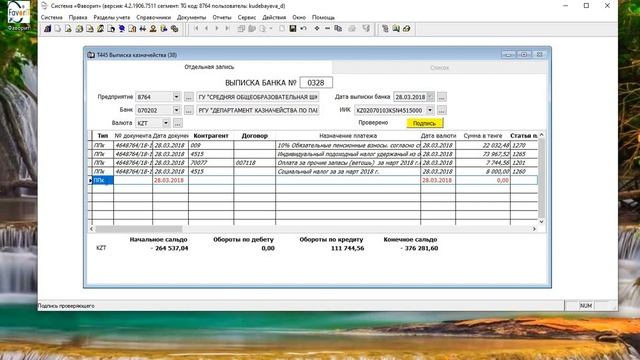Click the copy record icon beside the minus icon

coord(338,29)
